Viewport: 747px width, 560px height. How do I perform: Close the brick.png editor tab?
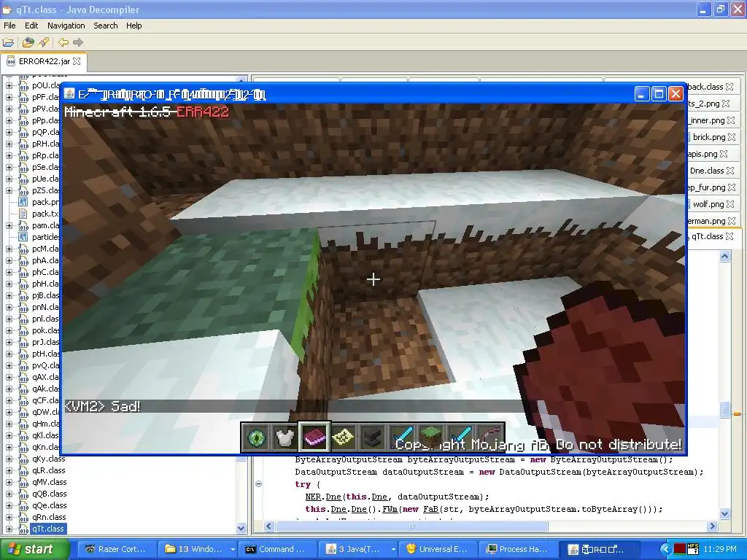click(732, 137)
